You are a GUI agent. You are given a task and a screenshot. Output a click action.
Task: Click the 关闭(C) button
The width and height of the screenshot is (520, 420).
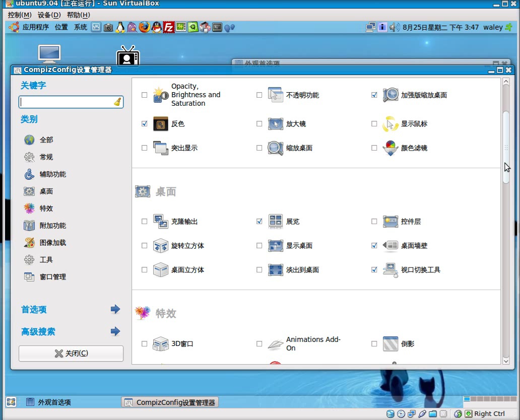point(71,354)
